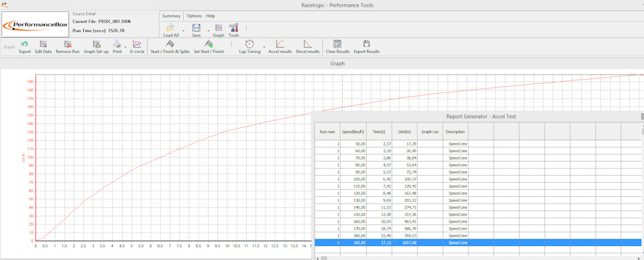This screenshot has height=260, width=644.
Task: Select the 100,00 speed cell
Action: pyautogui.click(x=354, y=179)
